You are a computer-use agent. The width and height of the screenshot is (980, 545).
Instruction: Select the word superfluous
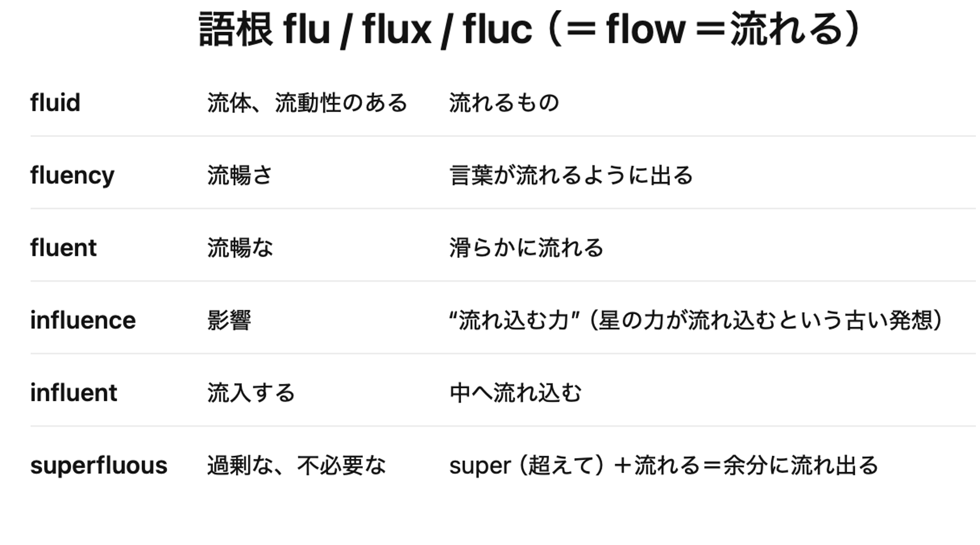[99, 465]
